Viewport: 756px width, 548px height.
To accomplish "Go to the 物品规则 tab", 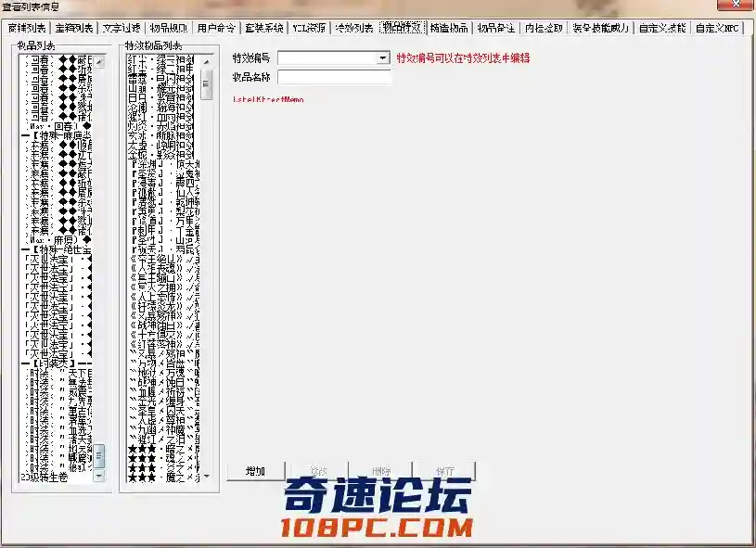I will click(x=169, y=28).
